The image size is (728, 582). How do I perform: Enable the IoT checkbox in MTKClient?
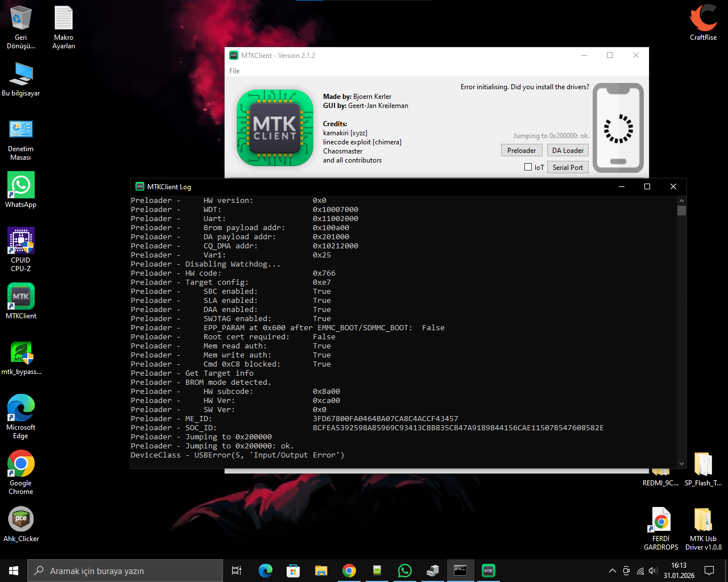tap(528, 167)
